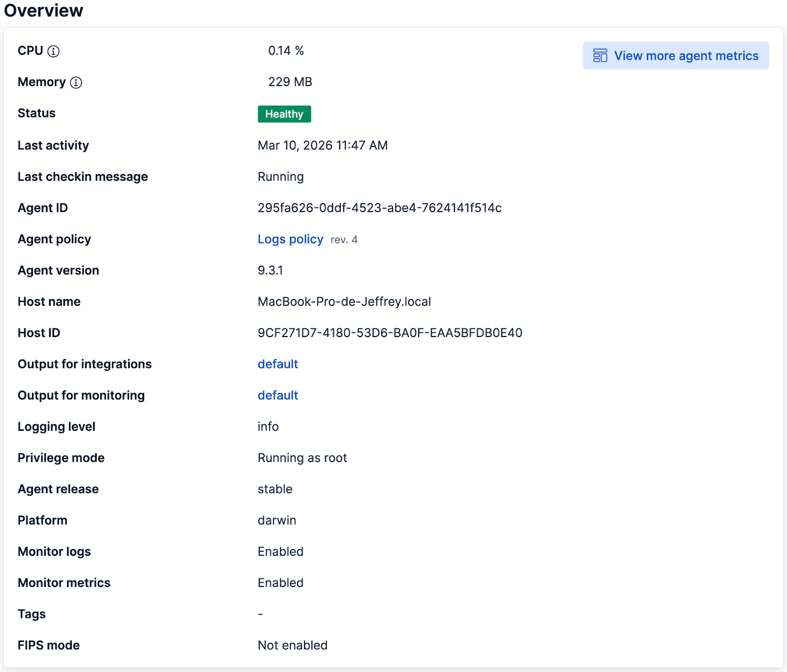Click the Healthy status badge
The width and height of the screenshot is (787, 672).
284,114
